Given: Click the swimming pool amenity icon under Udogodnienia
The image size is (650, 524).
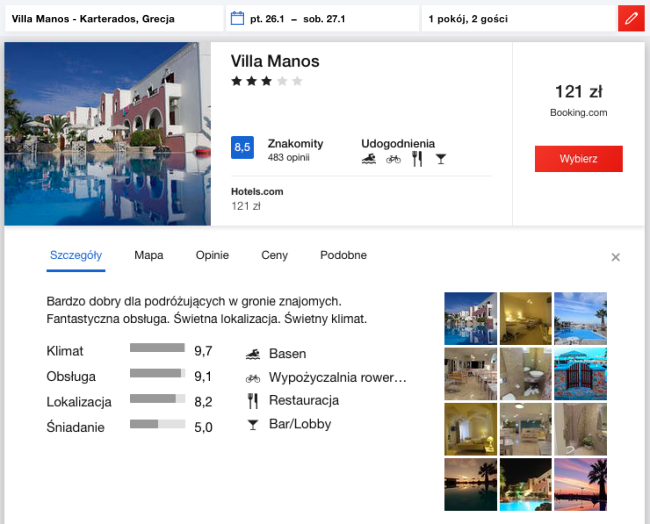Looking at the screenshot, I should tap(369, 159).
